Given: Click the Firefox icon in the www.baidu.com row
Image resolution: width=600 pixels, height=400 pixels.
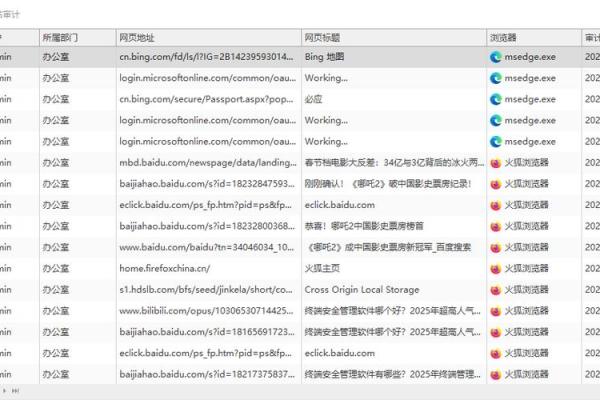Looking at the screenshot, I should [x=496, y=248].
